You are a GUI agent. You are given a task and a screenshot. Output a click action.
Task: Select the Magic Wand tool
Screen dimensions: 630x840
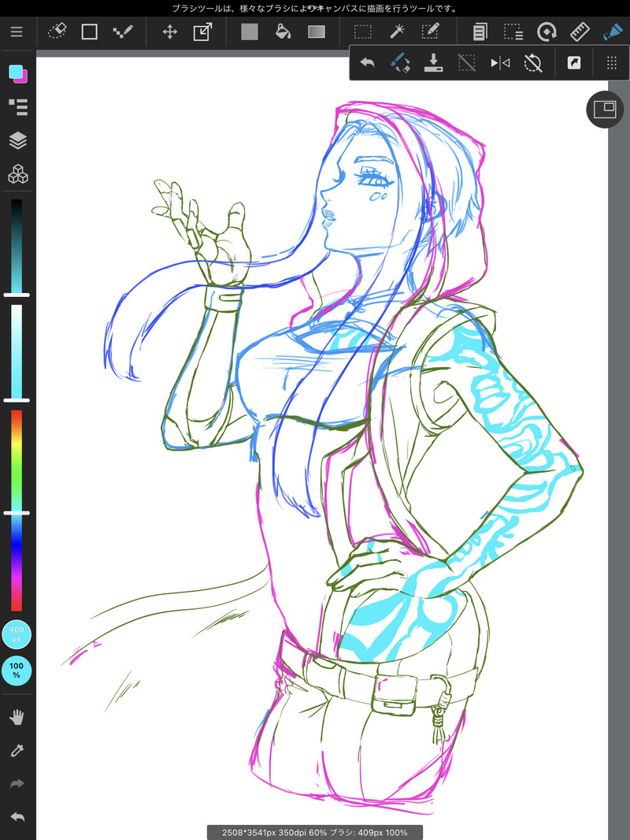tap(396, 32)
